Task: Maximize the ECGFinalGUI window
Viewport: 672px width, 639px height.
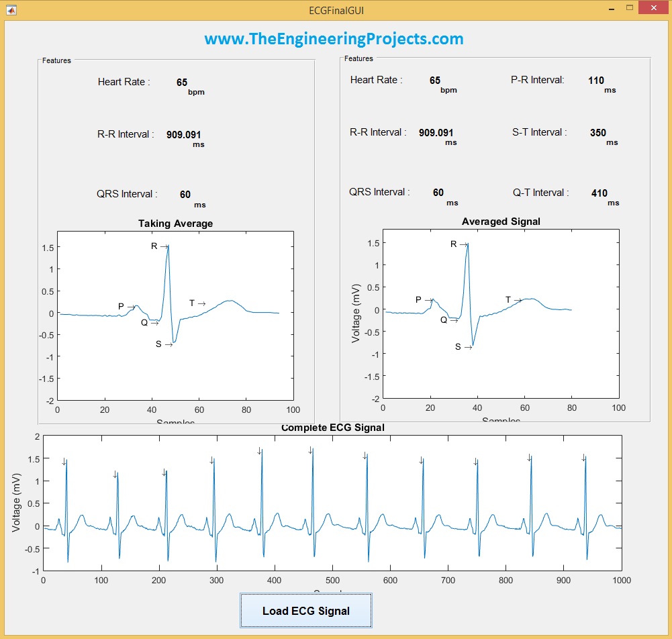Action: (x=630, y=7)
